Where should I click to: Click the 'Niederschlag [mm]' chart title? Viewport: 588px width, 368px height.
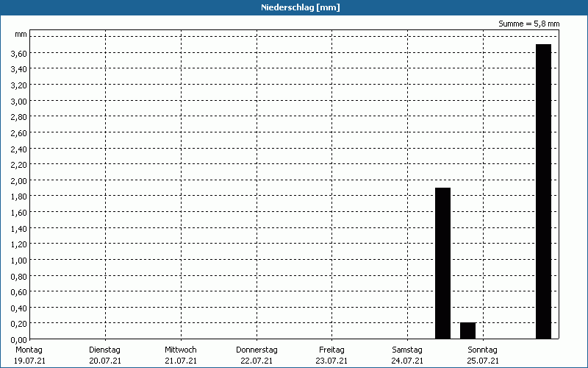click(x=301, y=7)
